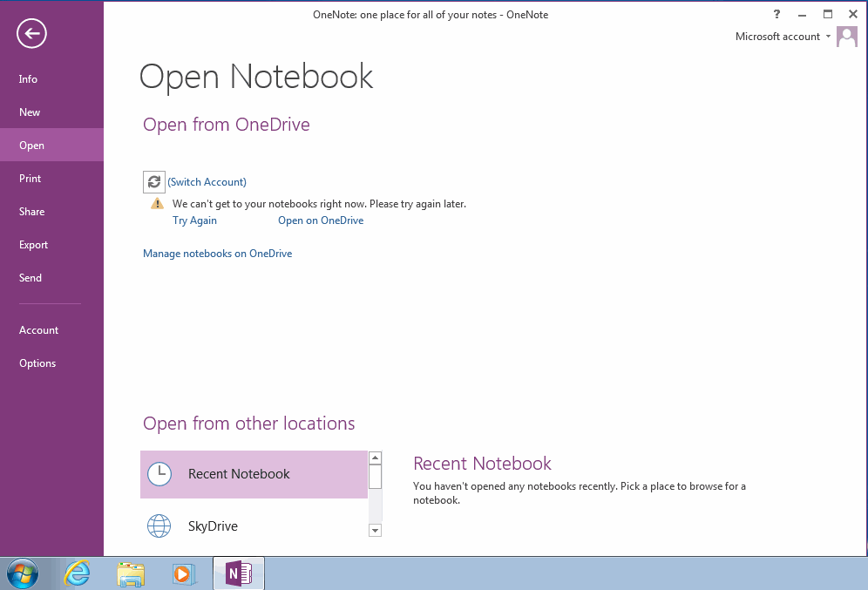Click the OneNote taskbar icon

(239, 573)
